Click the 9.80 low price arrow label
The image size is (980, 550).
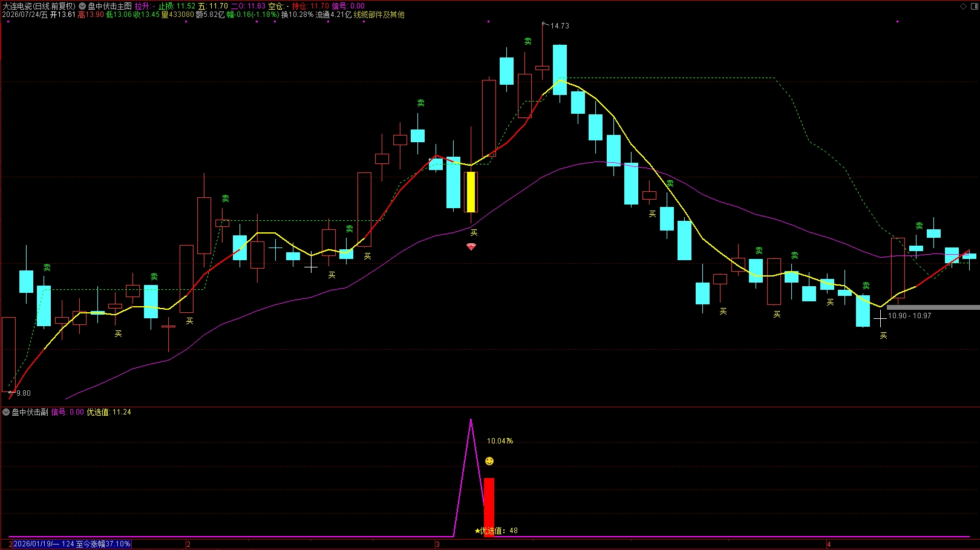pos(20,393)
